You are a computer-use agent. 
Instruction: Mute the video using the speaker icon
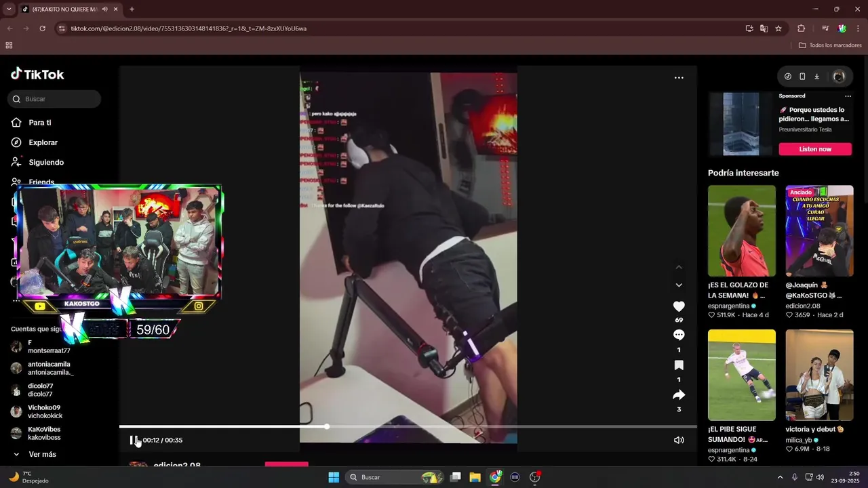[679, 440]
